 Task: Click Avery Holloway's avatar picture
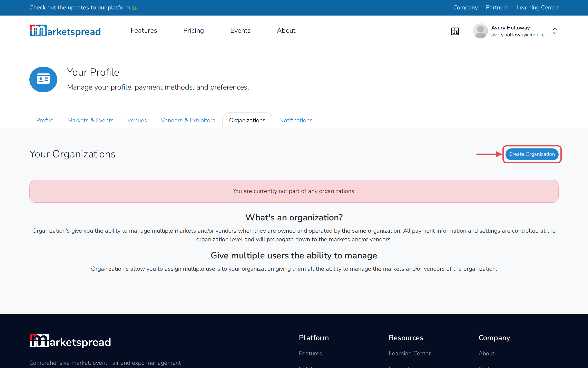click(480, 31)
